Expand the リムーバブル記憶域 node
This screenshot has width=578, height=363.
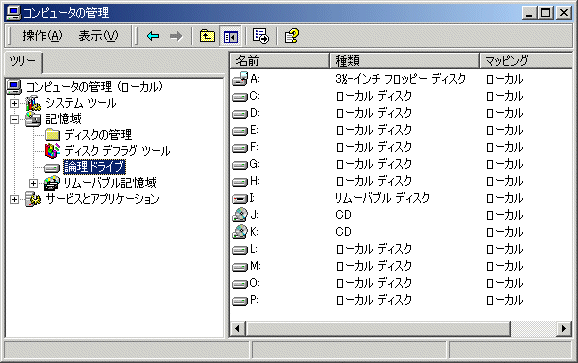point(33,183)
